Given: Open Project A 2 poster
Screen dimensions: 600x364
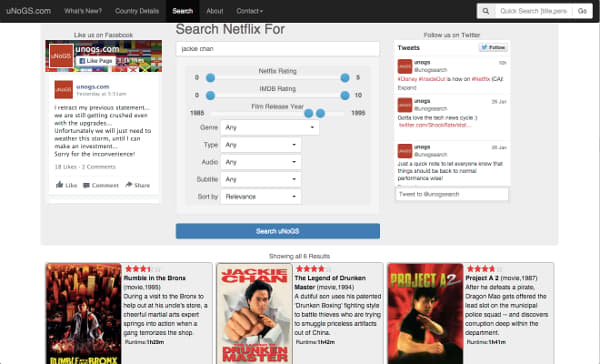Looking at the screenshot, I should [425, 314].
